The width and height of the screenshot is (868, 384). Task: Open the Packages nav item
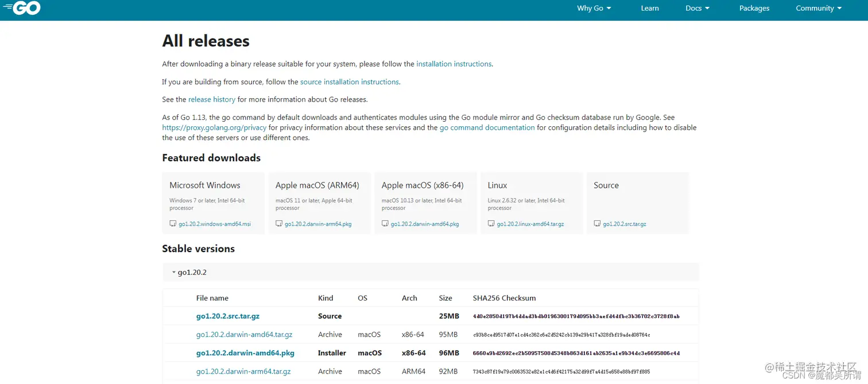[x=754, y=8]
